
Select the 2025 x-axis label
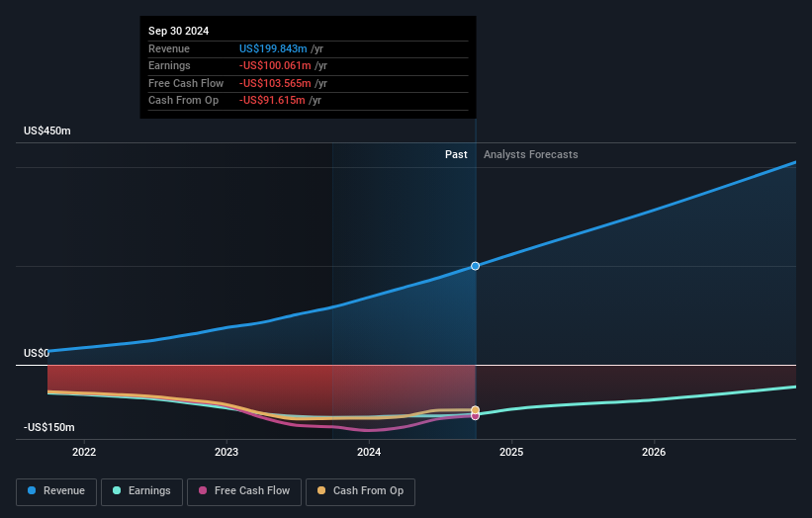511,452
